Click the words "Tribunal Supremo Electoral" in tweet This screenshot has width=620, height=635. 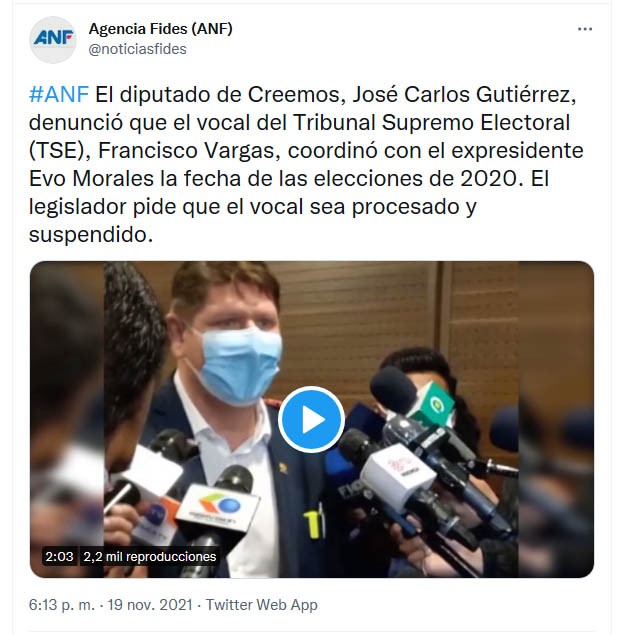[x=431, y=122]
